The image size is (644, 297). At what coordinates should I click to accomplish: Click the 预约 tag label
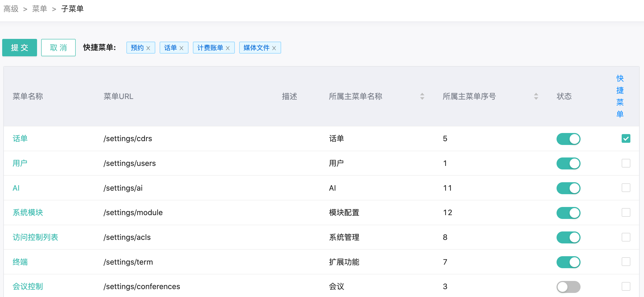click(x=137, y=48)
